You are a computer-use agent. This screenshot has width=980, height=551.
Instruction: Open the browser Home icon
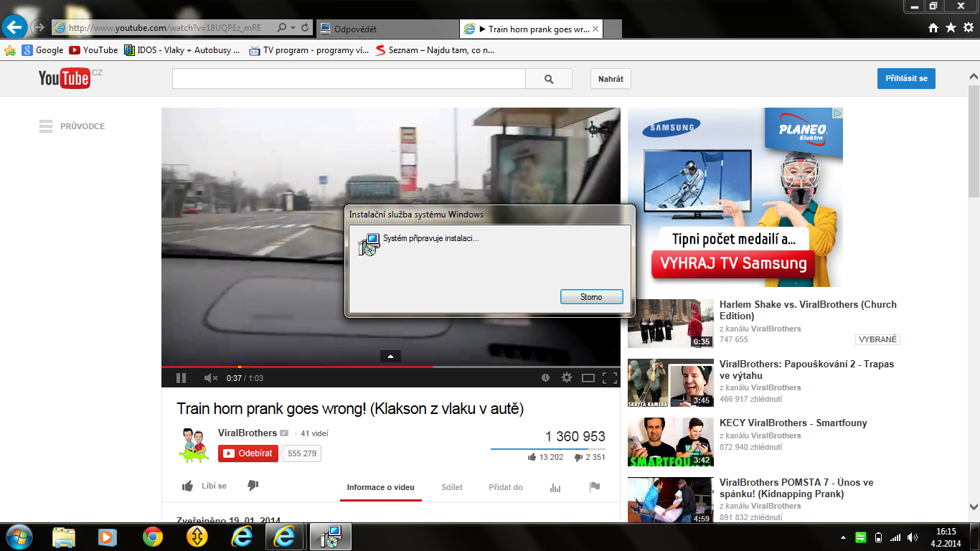tap(933, 28)
